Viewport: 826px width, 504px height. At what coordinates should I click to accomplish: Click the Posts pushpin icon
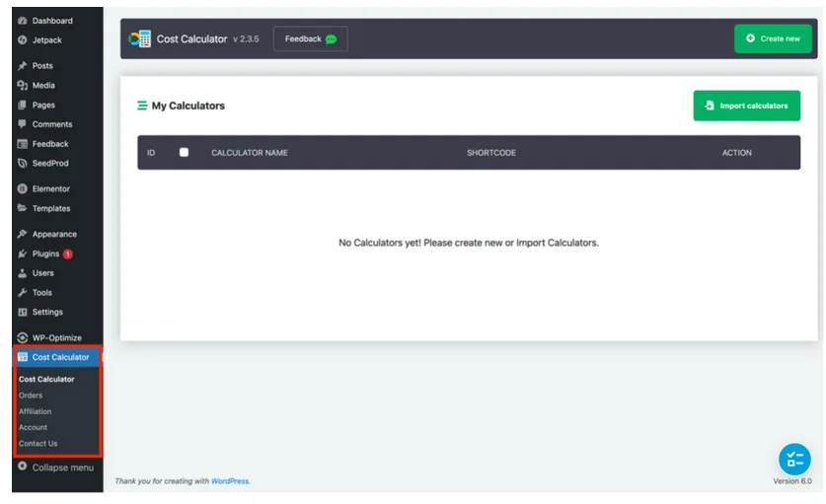[x=22, y=66]
